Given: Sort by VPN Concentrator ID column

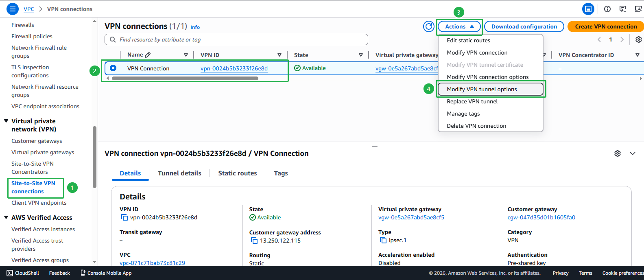Looking at the screenshot, I should pyautogui.click(x=637, y=55).
